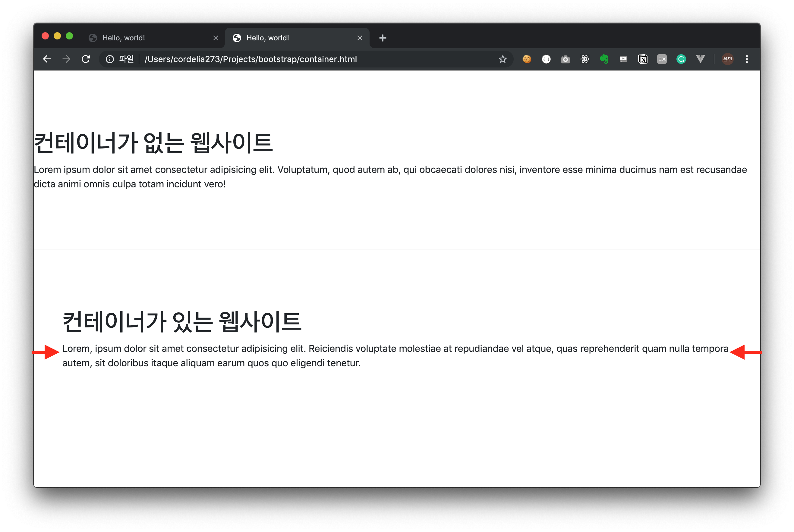
Task: Click the curly braces JSON extension icon
Action: 546,59
